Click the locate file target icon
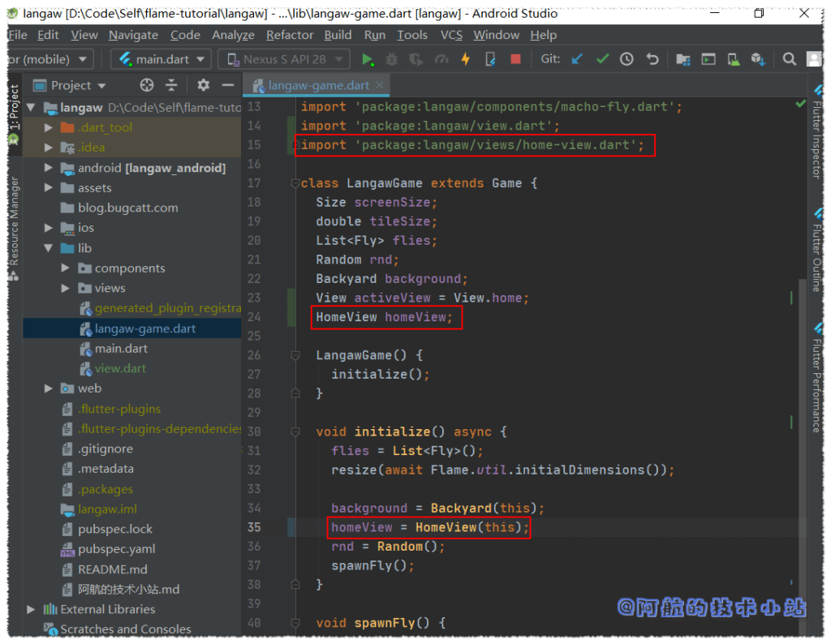The height and width of the screenshot is (644, 831). tap(146, 85)
